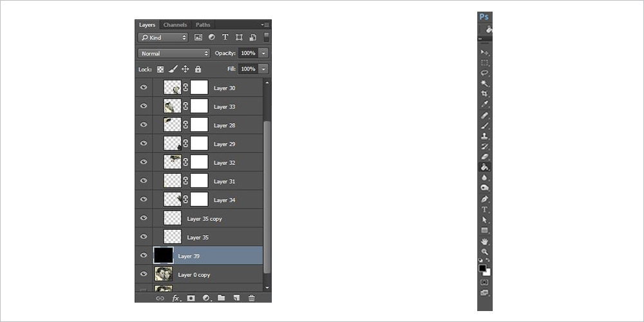The image size is (644, 322).
Task: Select the Path Selection tool
Action: (x=485, y=220)
